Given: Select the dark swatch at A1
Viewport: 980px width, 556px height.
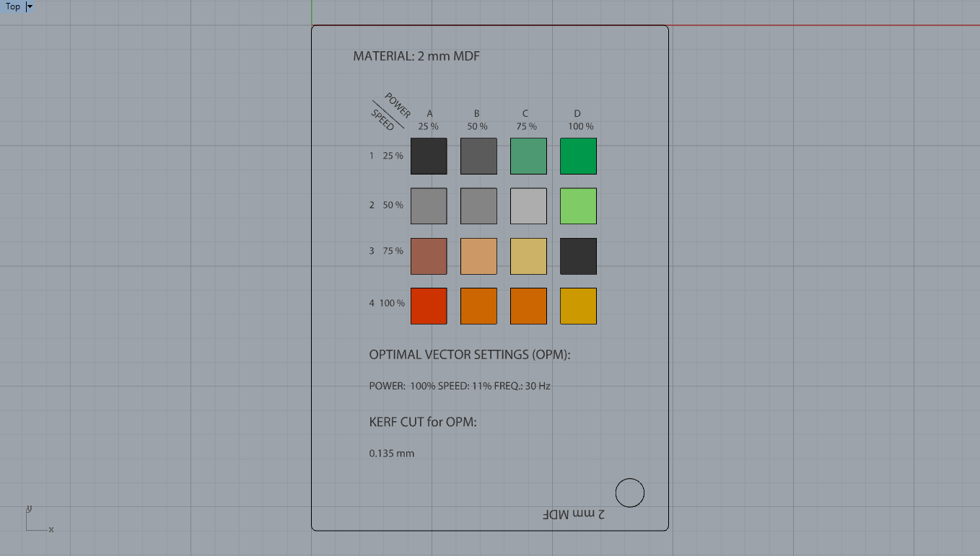Looking at the screenshot, I should (x=429, y=156).
